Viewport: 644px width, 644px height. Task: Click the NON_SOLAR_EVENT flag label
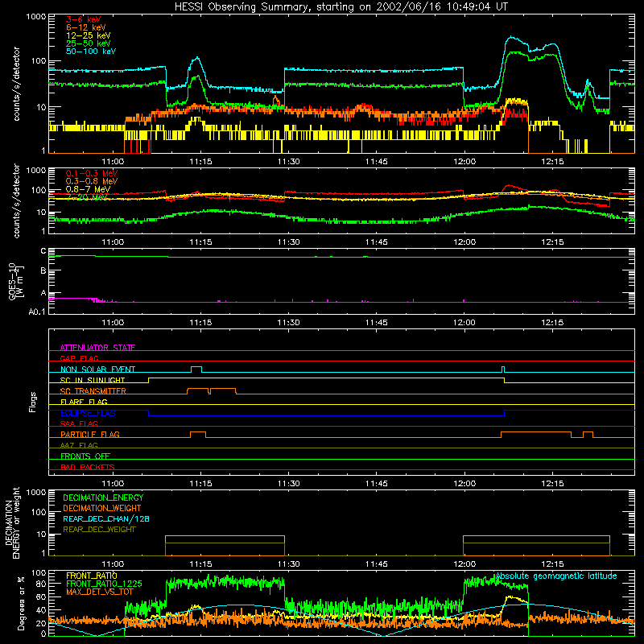pos(97,369)
